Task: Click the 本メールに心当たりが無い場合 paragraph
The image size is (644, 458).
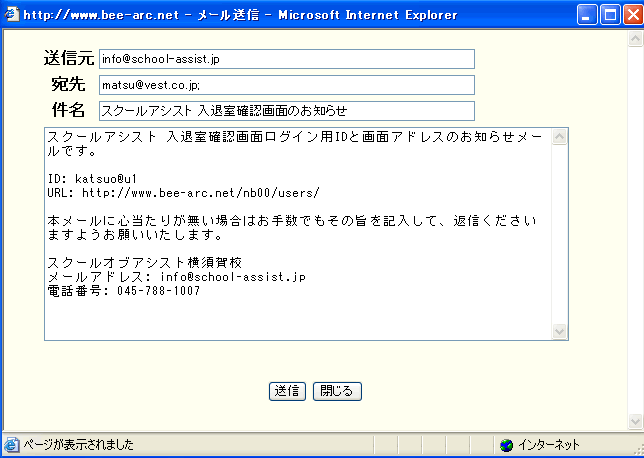Action: click(292, 228)
